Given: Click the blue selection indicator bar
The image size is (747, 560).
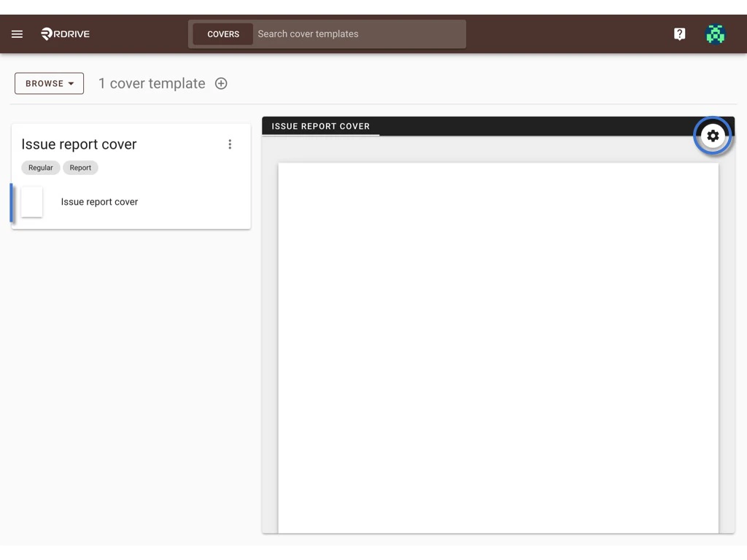Looking at the screenshot, I should 12,202.
